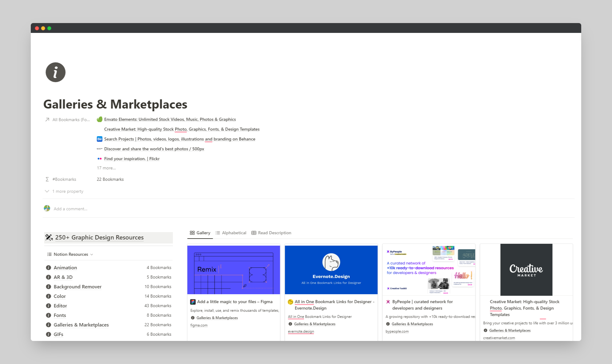Open the Notion Resources view dropdown
Image resolution: width=612 pixels, height=364 pixels.
70,254
